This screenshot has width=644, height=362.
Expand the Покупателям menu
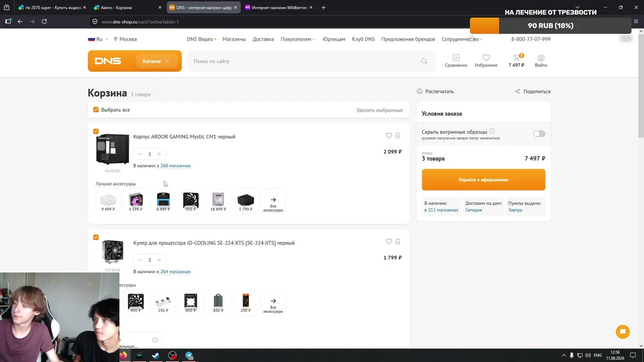click(298, 39)
